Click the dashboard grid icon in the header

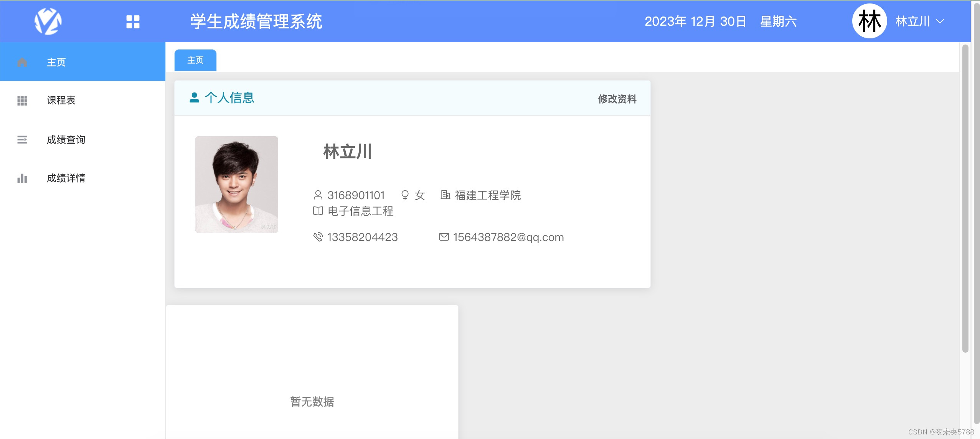point(132,22)
